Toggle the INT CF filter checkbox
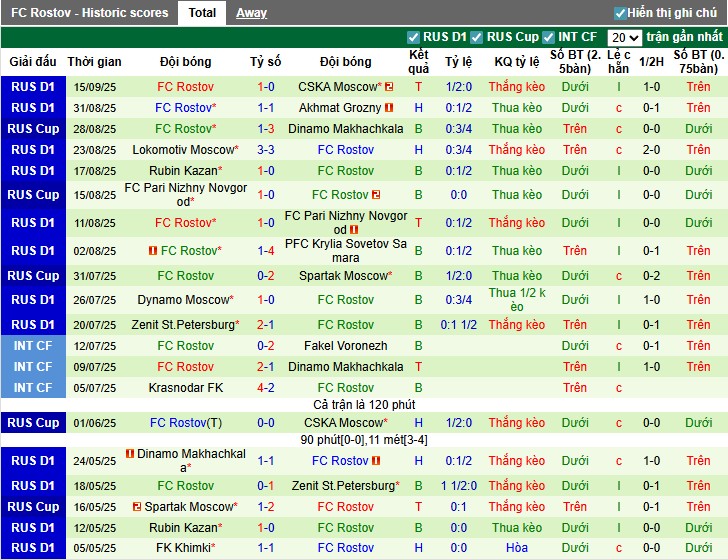The height and width of the screenshot is (560, 728). pos(550,37)
